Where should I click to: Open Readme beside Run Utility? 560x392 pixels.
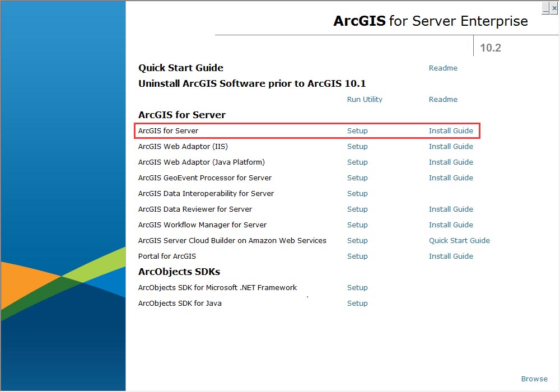click(x=443, y=99)
